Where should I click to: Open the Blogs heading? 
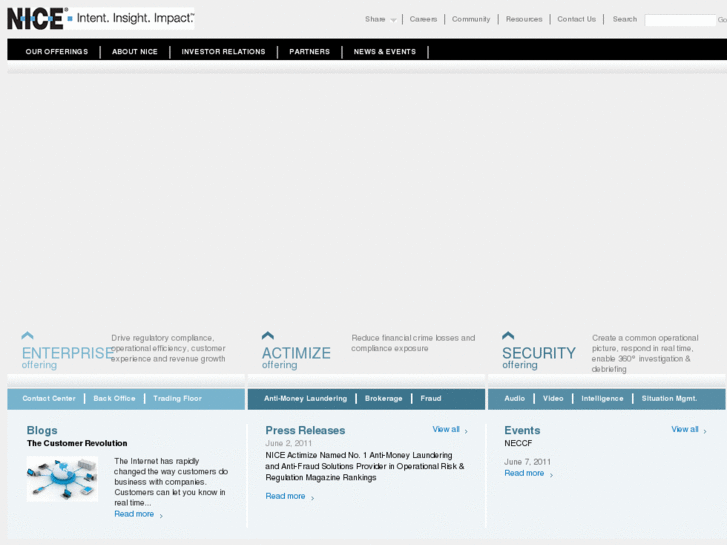pos(42,430)
